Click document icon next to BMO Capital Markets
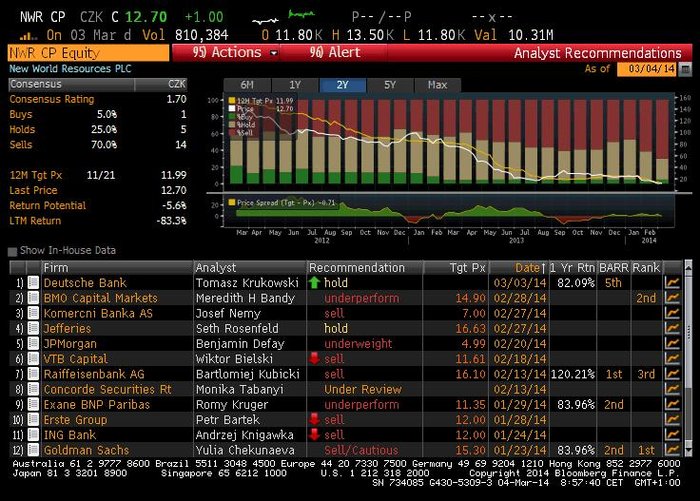The height and width of the screenshot is (501, 700). pos(33,298)
